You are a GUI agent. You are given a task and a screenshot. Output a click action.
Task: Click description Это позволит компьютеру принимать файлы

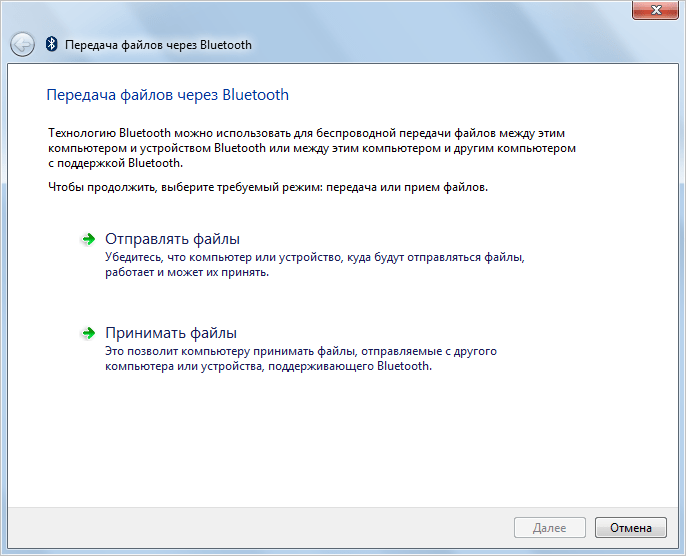pyautogui.click(x=301, y=358)
